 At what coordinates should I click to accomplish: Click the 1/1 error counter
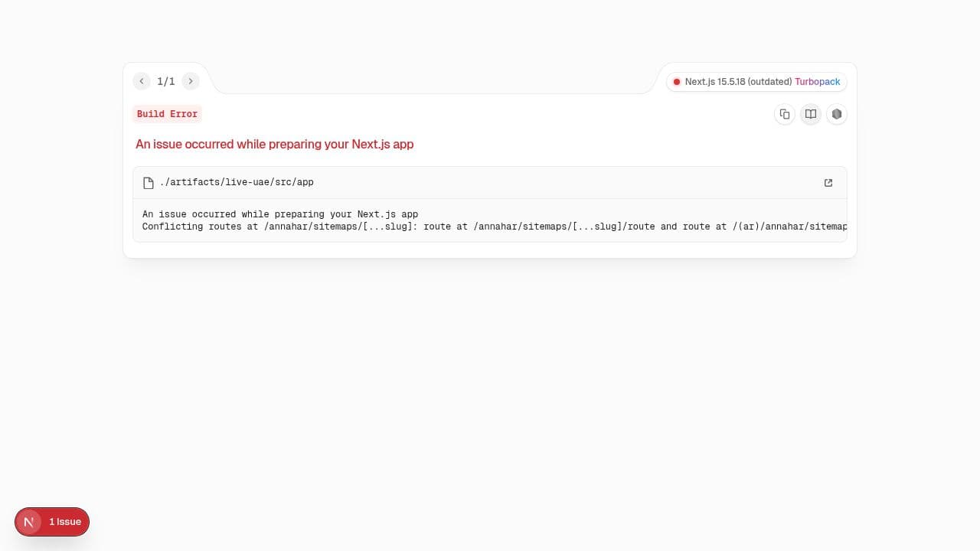pos(166,81)
